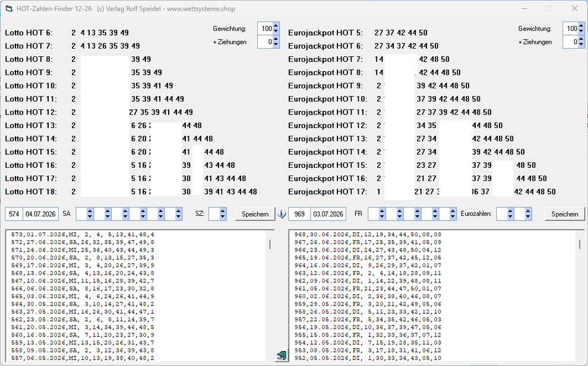Select Lotto draw row 561,20.05.2026
The image size is (588, 366).
pos(83,327)
